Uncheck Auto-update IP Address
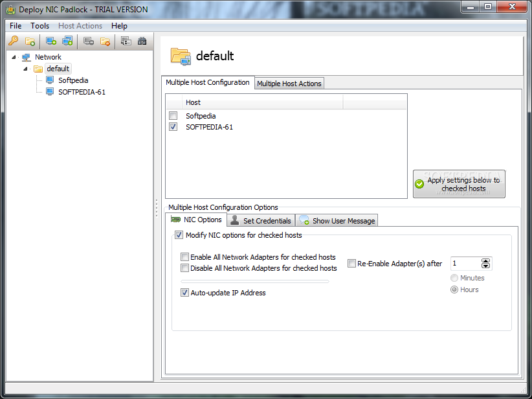Viewport: 532px width, 399px height. tap(184, 292)
